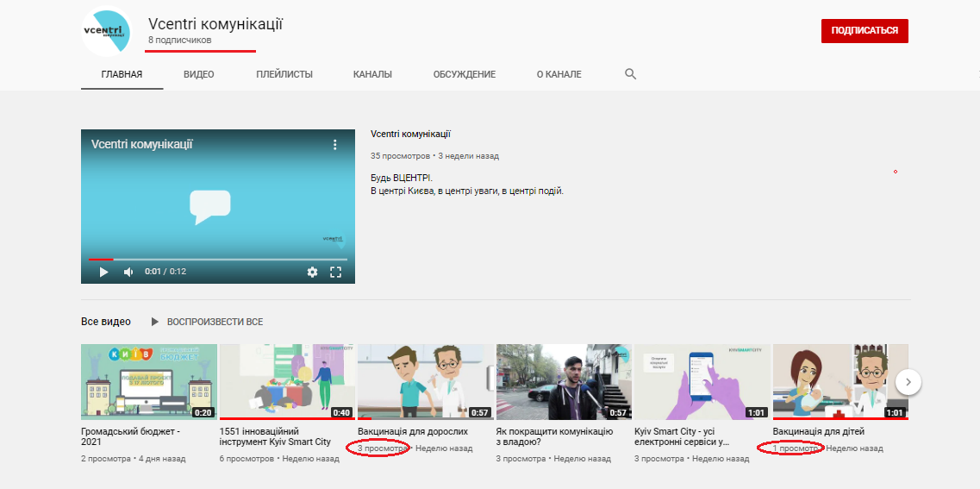Click the play icon beside Воспроизвести все
The width and height of the screenshot is (980, 489).
coord(155,322)
